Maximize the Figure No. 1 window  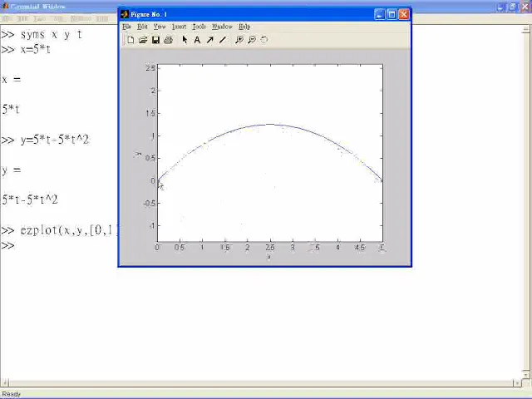click(392, 14)
